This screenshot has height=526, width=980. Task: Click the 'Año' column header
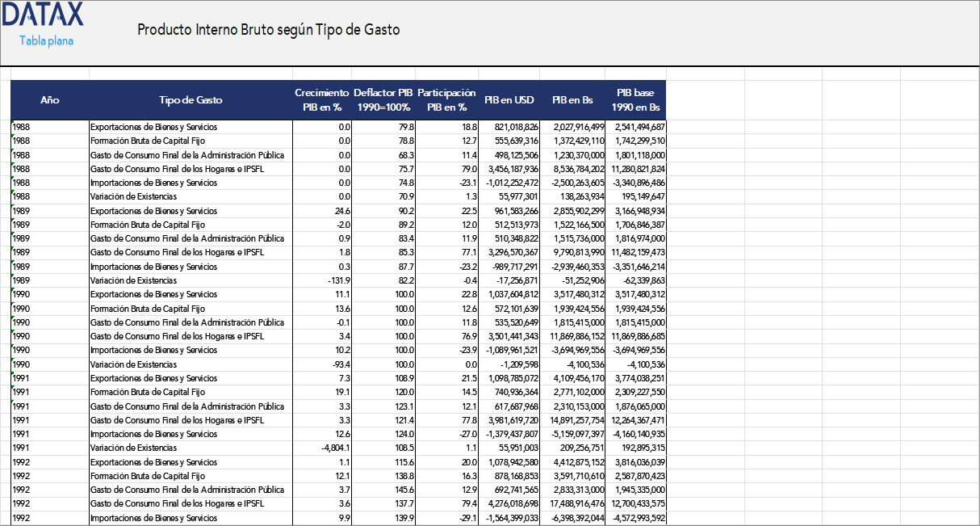[50, 100]
